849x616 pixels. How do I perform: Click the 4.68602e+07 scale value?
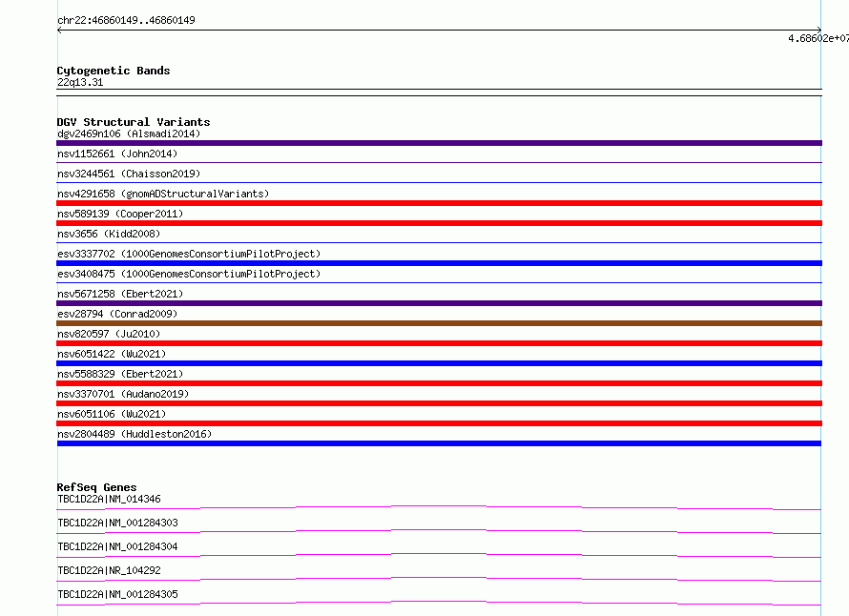tap(818, 38)
